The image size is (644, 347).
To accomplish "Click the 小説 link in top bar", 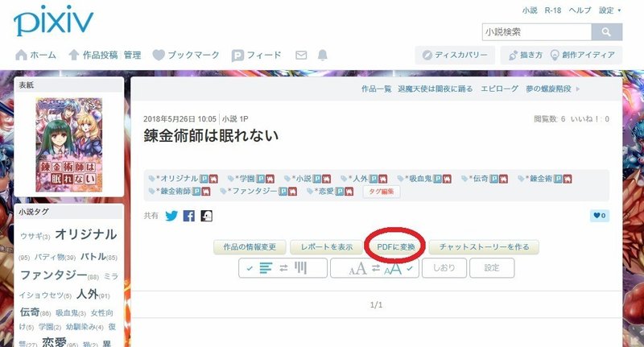I will [x=530, y=10].
